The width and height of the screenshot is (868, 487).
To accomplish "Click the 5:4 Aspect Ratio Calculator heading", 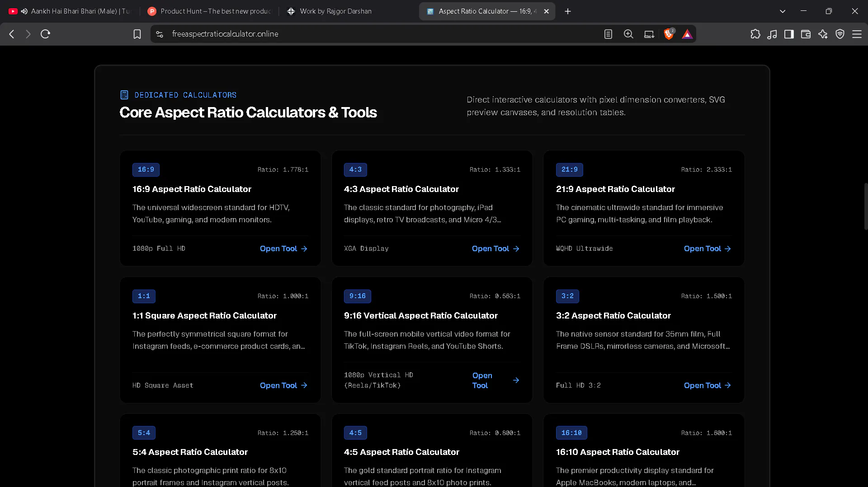I will point(190,452).
